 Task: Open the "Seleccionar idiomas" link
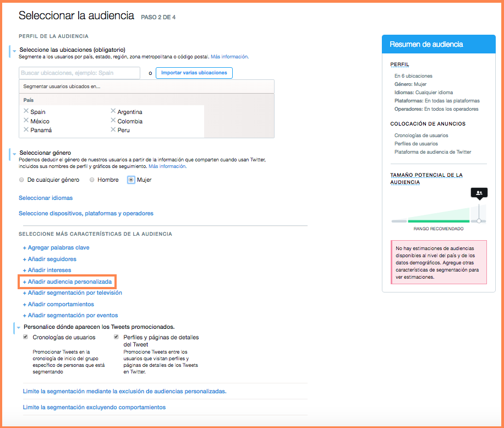point(46,198)
